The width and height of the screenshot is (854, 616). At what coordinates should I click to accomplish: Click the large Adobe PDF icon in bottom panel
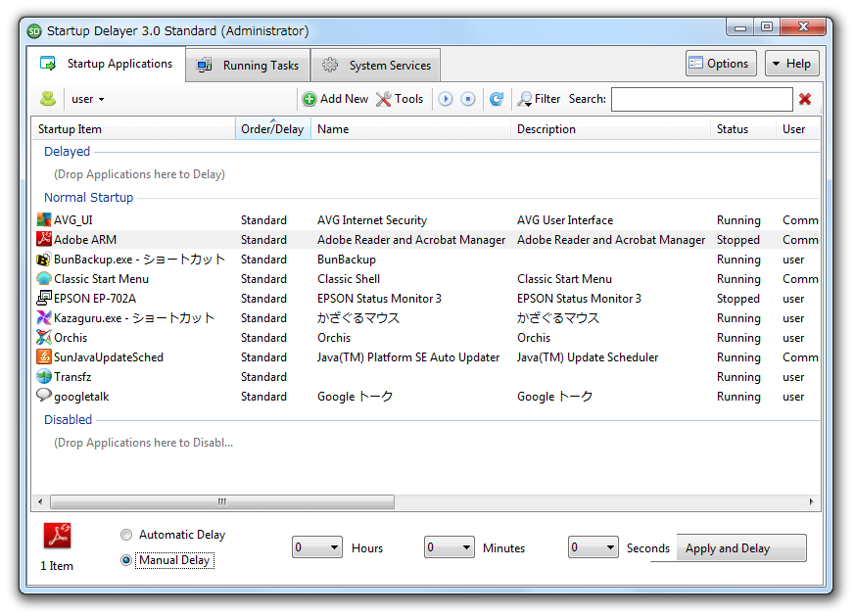(57, 536)
